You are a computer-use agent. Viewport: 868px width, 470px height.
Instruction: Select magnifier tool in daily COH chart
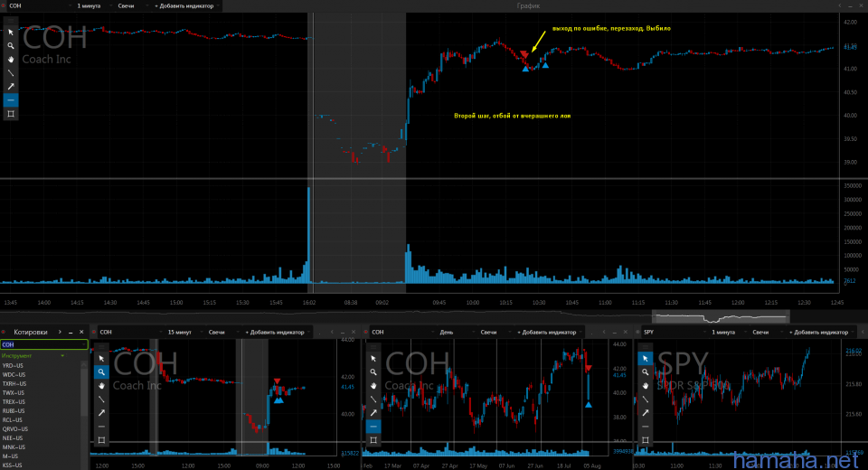tap(373, 372)
